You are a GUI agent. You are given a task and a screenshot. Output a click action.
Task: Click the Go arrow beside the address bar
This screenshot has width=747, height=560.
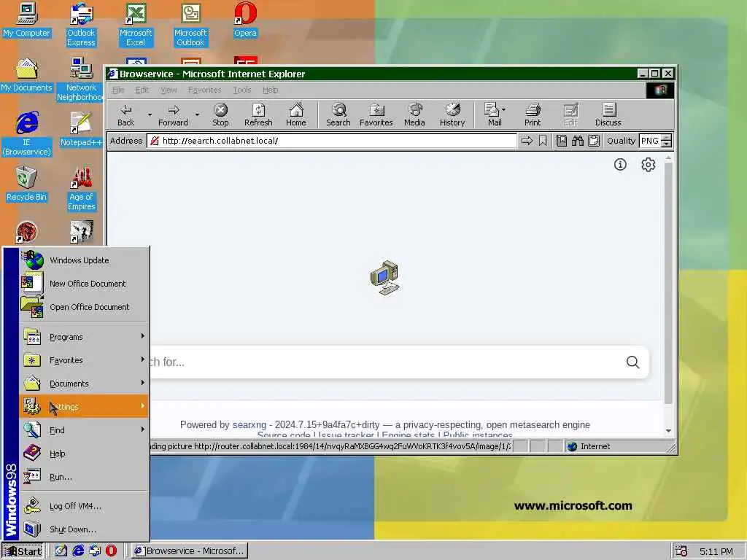pos(527,141)
